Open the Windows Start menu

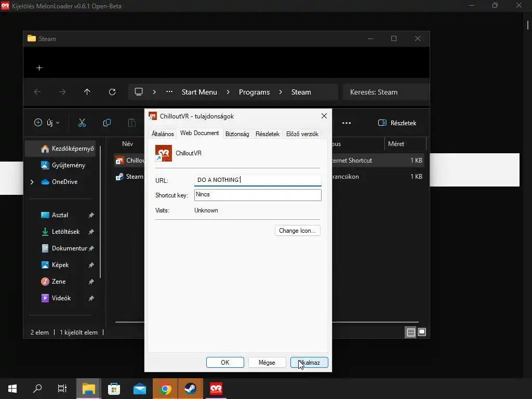pos(12,389)
